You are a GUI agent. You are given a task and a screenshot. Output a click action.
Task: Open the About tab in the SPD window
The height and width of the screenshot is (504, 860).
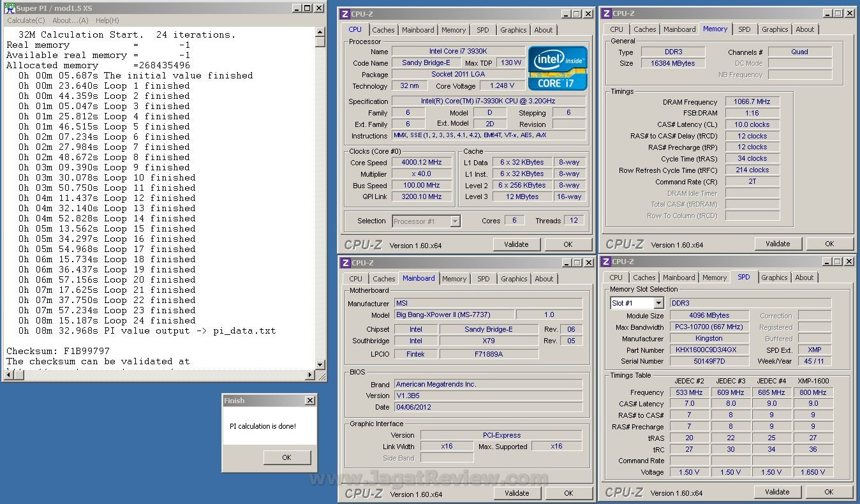click(804, 278)
